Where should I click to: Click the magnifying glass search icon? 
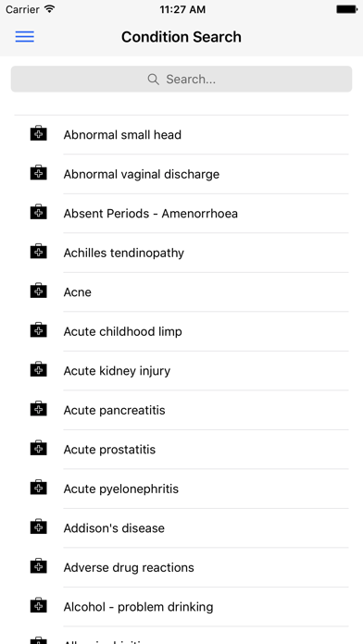click(x=154, y=80)
